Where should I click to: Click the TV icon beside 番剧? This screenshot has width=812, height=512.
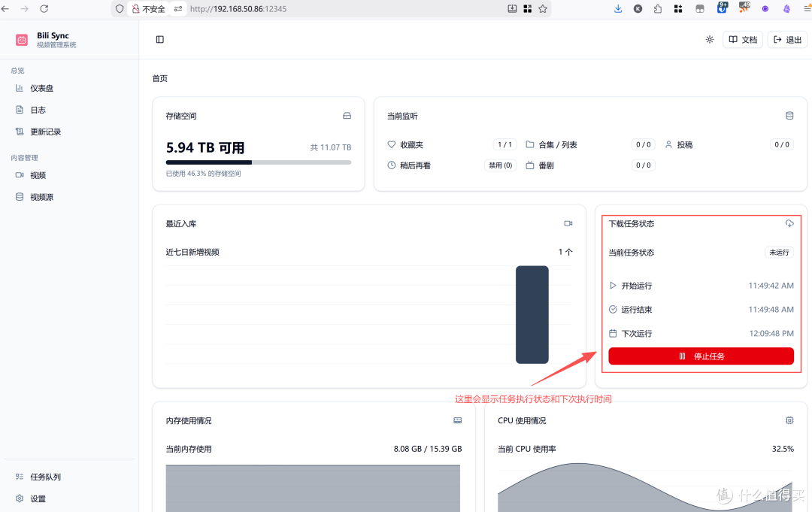(x=530, y=165)
